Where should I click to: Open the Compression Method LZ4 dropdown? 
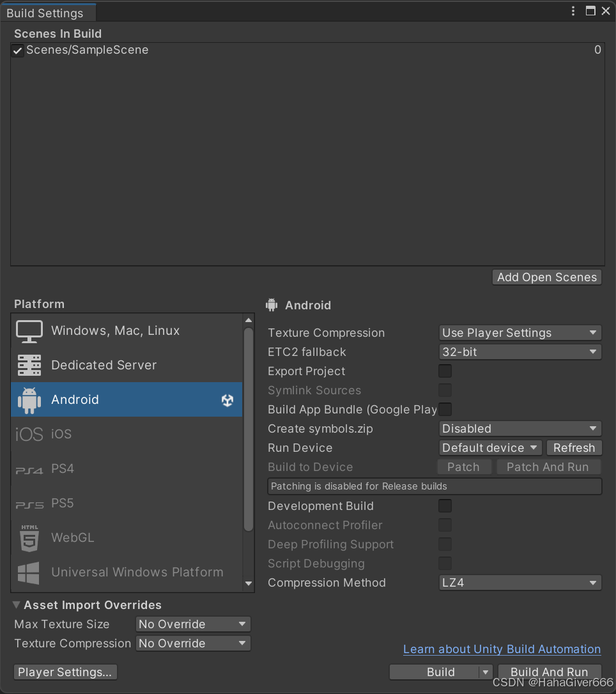520,582
